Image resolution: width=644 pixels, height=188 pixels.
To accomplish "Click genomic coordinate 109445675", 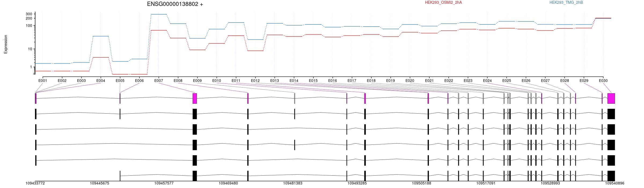I will coord(100,183).
